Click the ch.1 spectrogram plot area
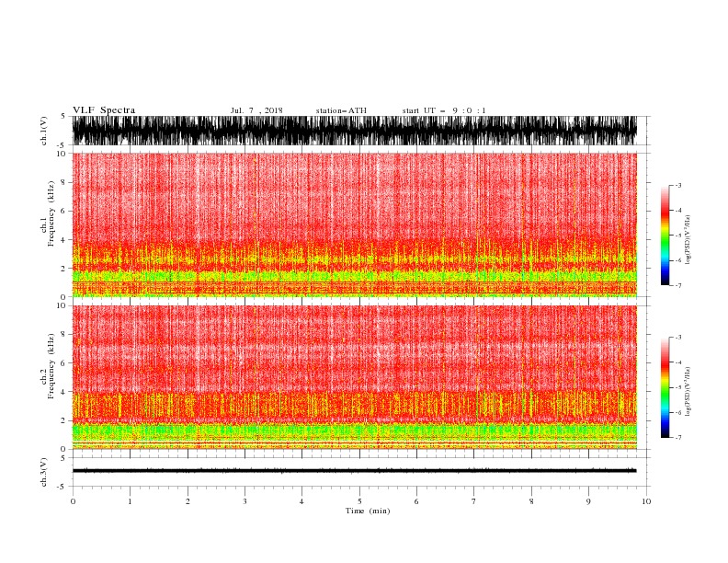 [x=355, y=224]
